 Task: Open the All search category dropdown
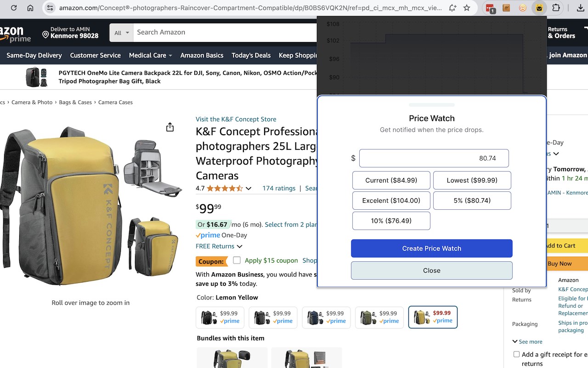(x=121, y=33)
